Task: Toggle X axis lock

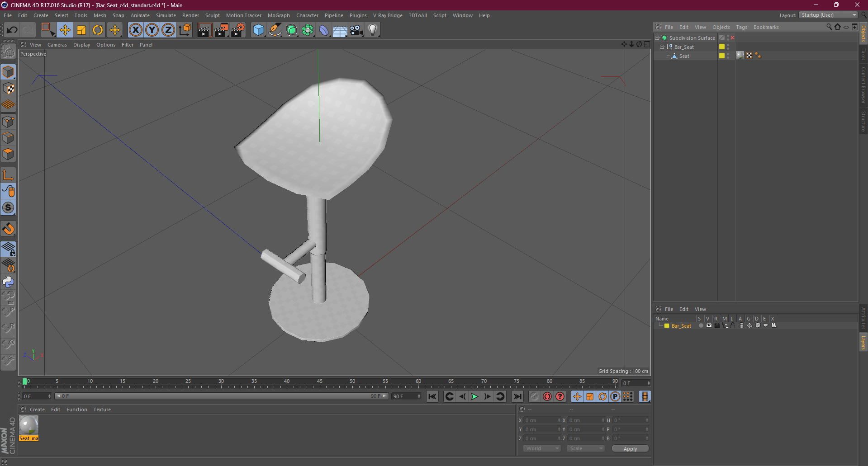Action: click(135, 30)
